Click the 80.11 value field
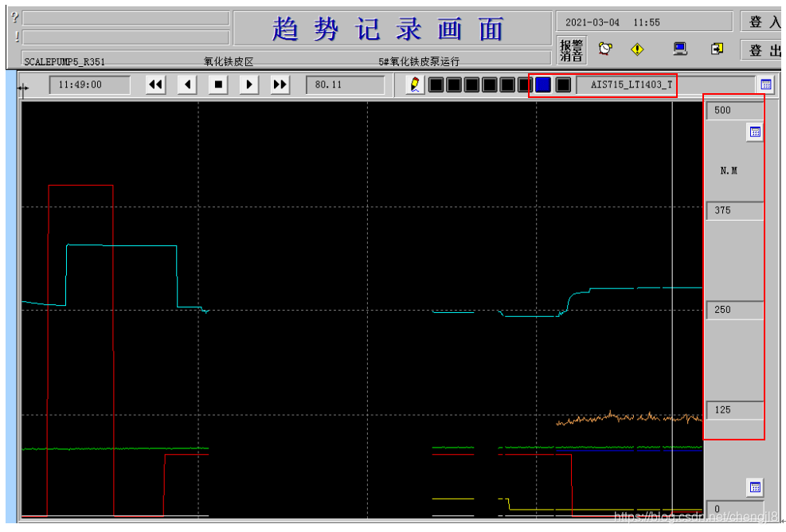Viewport: 786px width, 532px height. tap(346, 84)
